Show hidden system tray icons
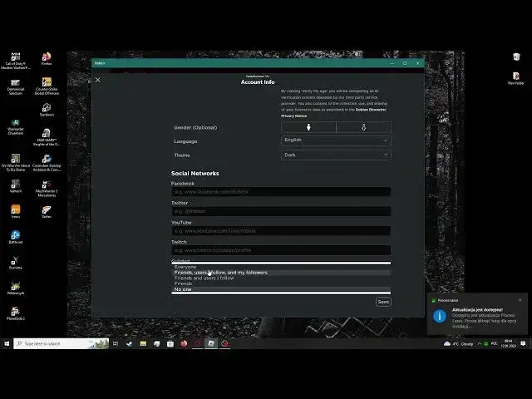The height and width of the screenshot is (399, 532). (479, 344)
